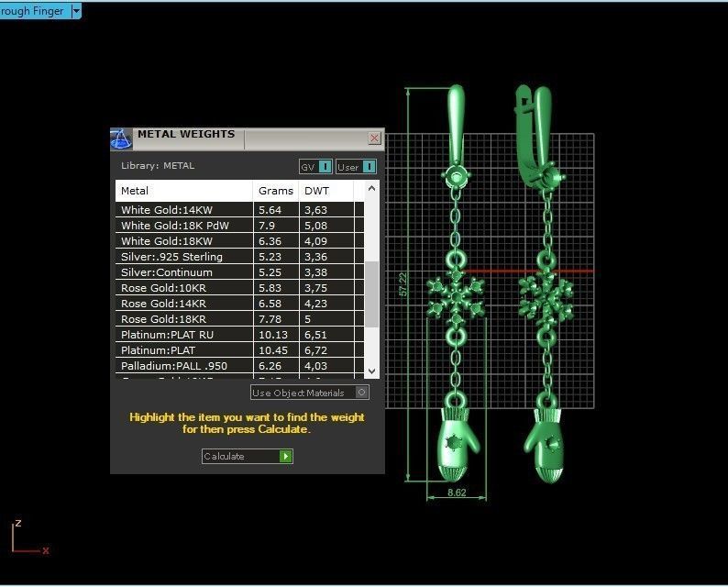Select the Rose Gold:18KR row

click(239, 319)
